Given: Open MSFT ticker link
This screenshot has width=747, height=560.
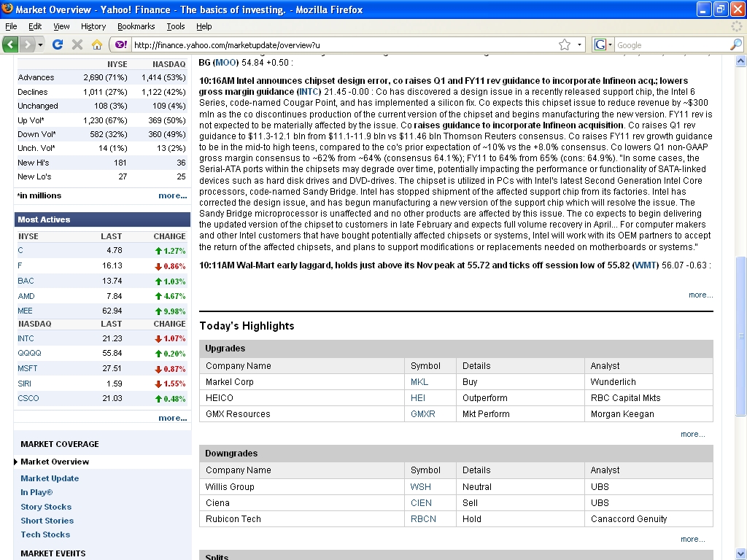Looking at the screenshot, I should point(28,368).
